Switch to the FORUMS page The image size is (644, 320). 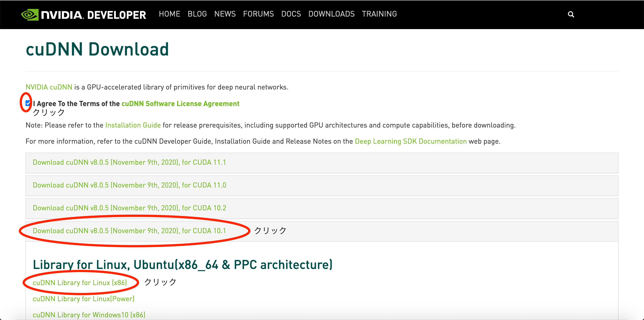(258, 14)
